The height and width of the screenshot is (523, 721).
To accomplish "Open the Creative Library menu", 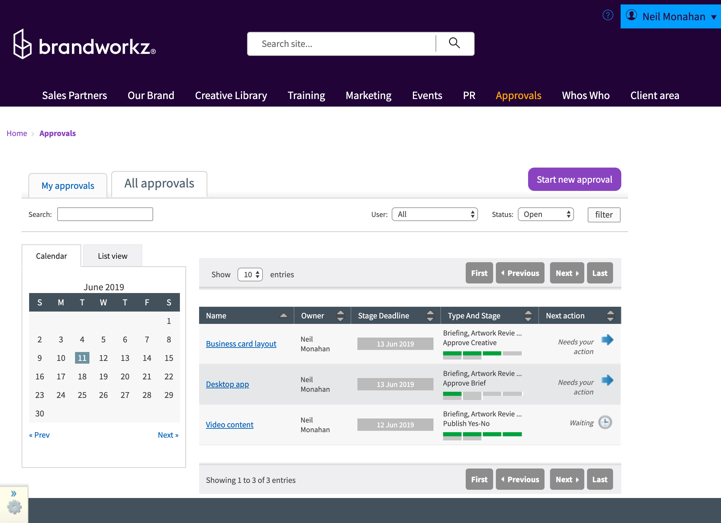I will pos(231,96).
